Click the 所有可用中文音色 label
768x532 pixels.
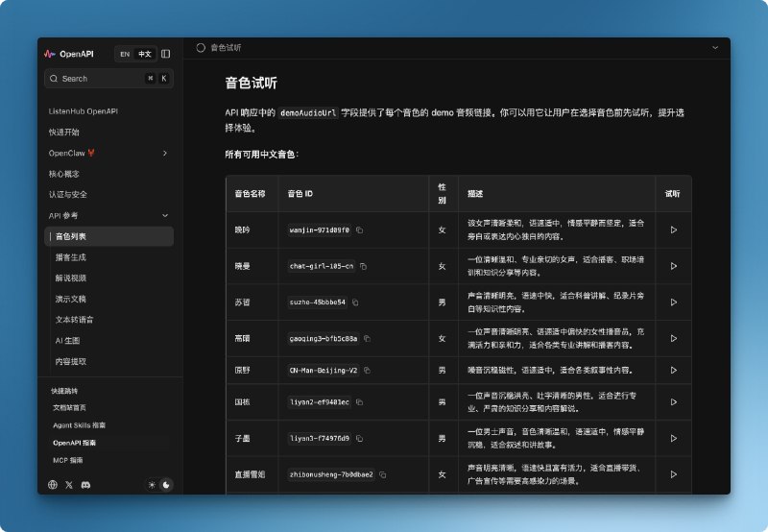[x=261, y=155]
